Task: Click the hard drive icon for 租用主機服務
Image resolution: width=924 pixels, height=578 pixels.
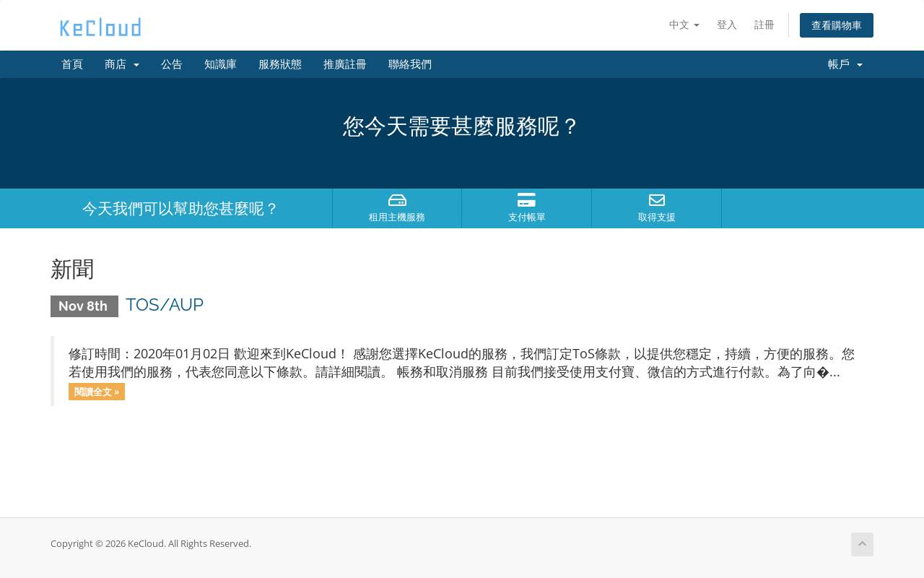Action: tap(397, 200)
